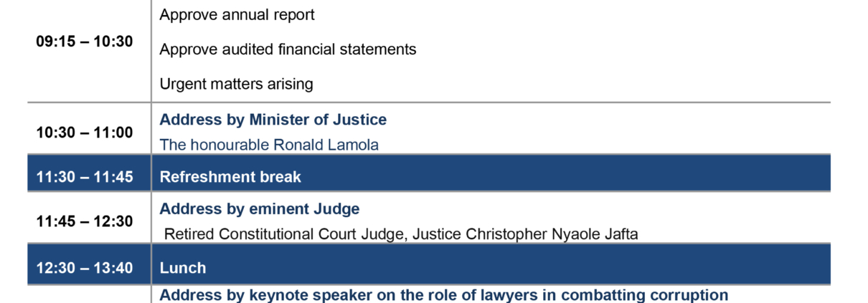868x303 pixels.
Task: Click the 10:30 – 11:00 time slot
Action: pyautogui.click(x=85, y=133)
